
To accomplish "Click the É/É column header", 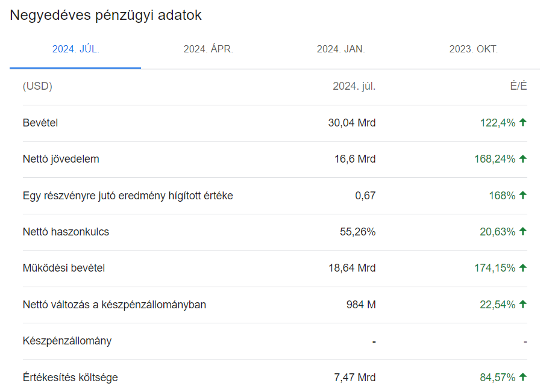I will (519, 86).
